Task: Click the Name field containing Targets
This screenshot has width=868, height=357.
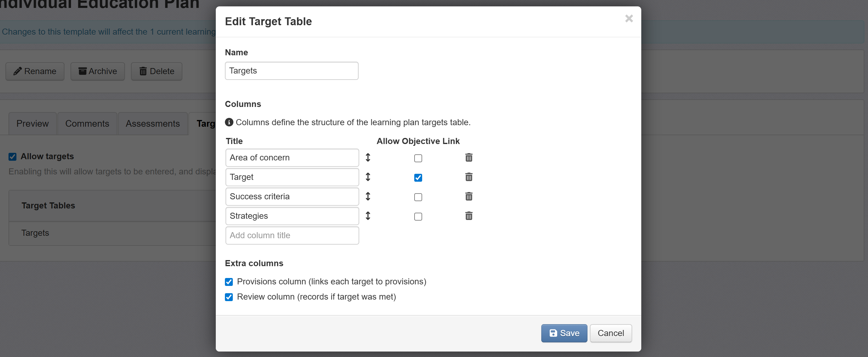Action: click(x=291, y=71)
